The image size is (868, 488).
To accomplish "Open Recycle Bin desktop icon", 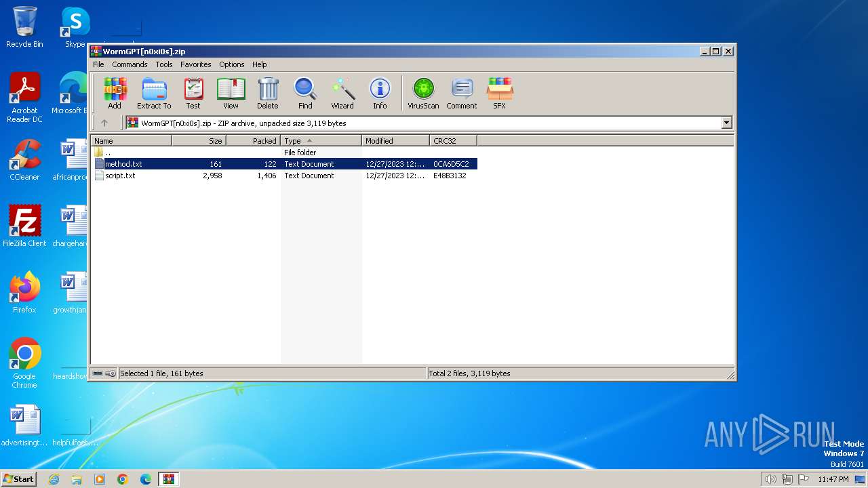I will 24,27.
